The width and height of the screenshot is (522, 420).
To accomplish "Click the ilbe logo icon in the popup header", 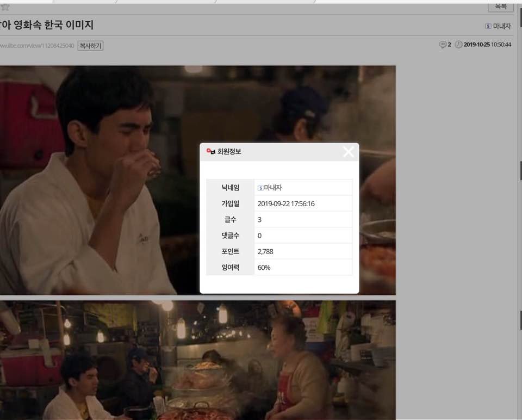I will coord(211,152).
